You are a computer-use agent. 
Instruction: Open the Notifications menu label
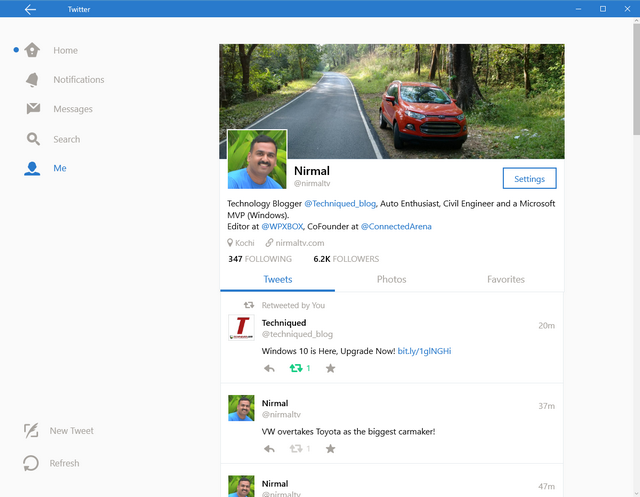tap(79, 80)
